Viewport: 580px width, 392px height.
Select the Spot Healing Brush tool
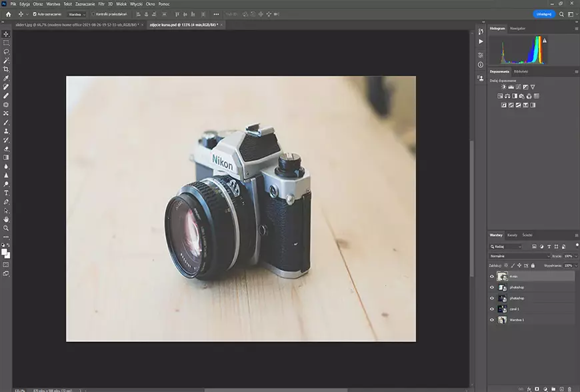tap(6, 87)
